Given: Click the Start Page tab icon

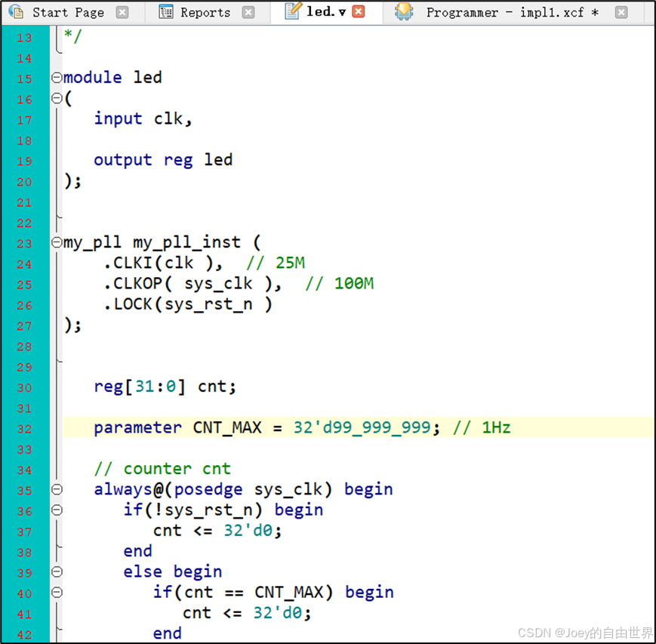Looking at the screenshot, I should tap(17, 12).
